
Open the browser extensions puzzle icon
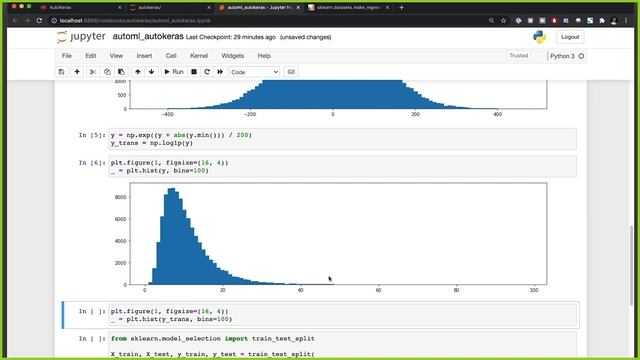[602, 20]
